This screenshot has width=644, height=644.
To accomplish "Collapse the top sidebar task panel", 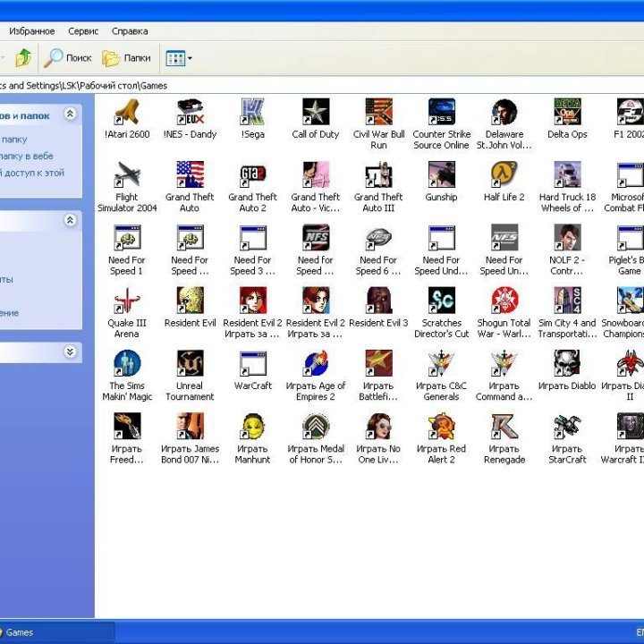I will (70, 115).
